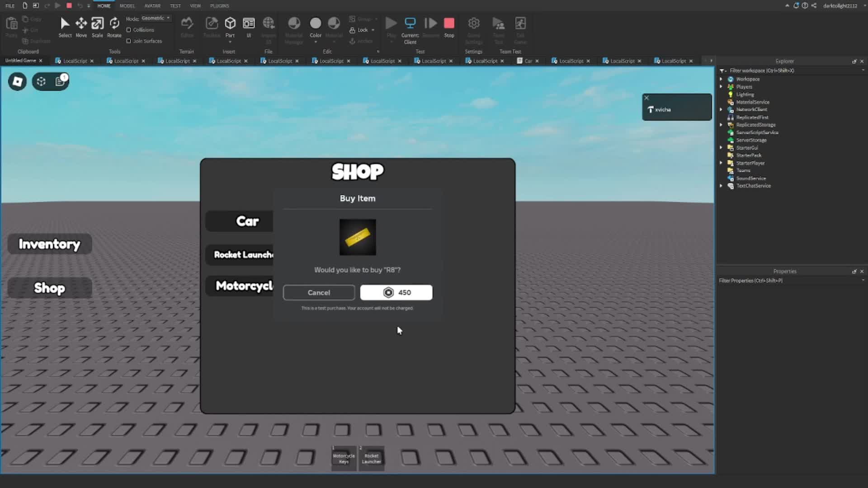Open the Mode dropdown showing Geometric
Viewport: 868px width, 488px height.
pos(156,18)
